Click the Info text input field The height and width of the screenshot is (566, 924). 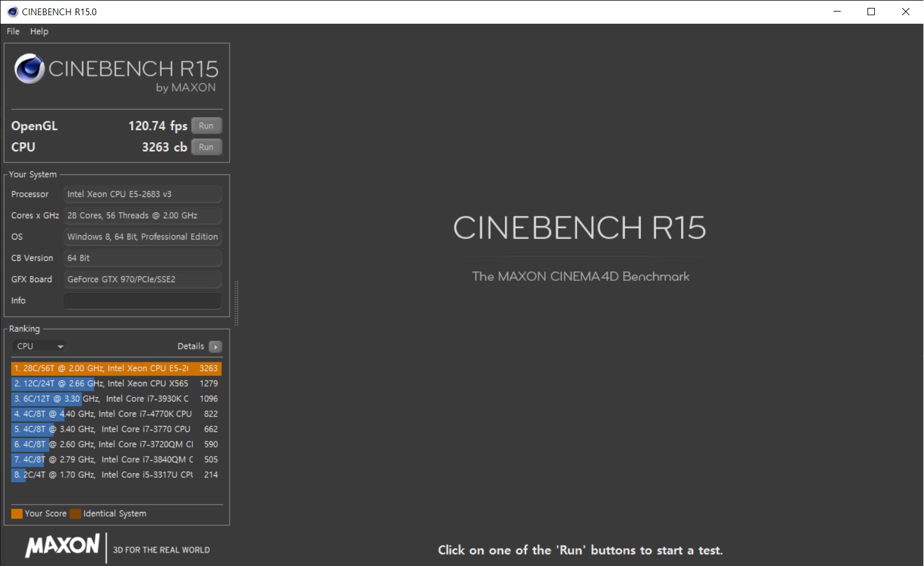pyautogui.click(x=143, y=301)
